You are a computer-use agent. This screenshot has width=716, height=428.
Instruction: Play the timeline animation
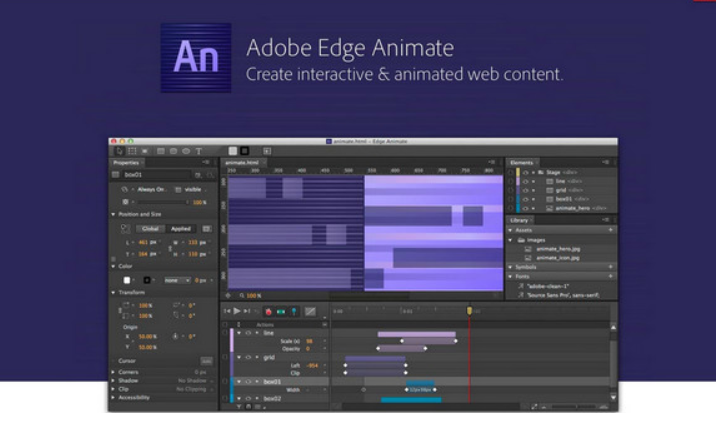click(237, 311)
